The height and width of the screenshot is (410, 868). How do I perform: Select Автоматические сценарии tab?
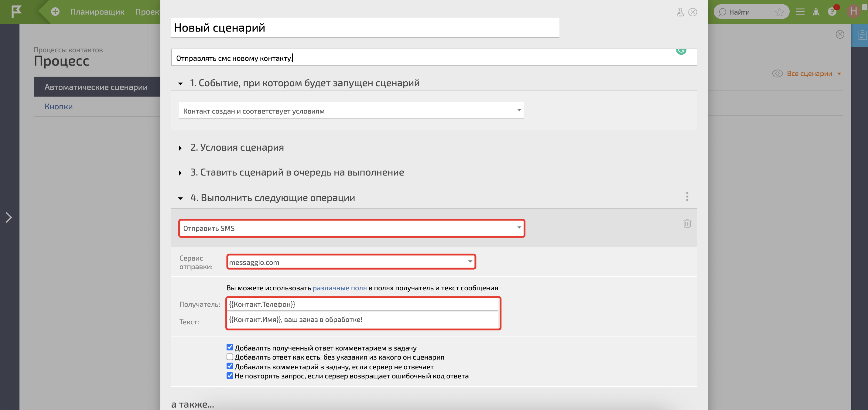point(97,87)
